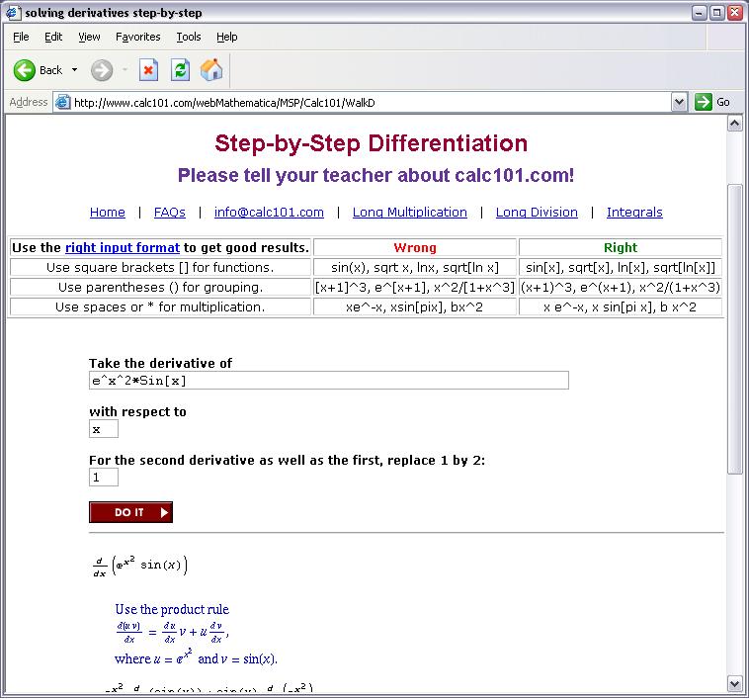Click 'Use spaces or * for multiplication.' cell

point(160,306)
